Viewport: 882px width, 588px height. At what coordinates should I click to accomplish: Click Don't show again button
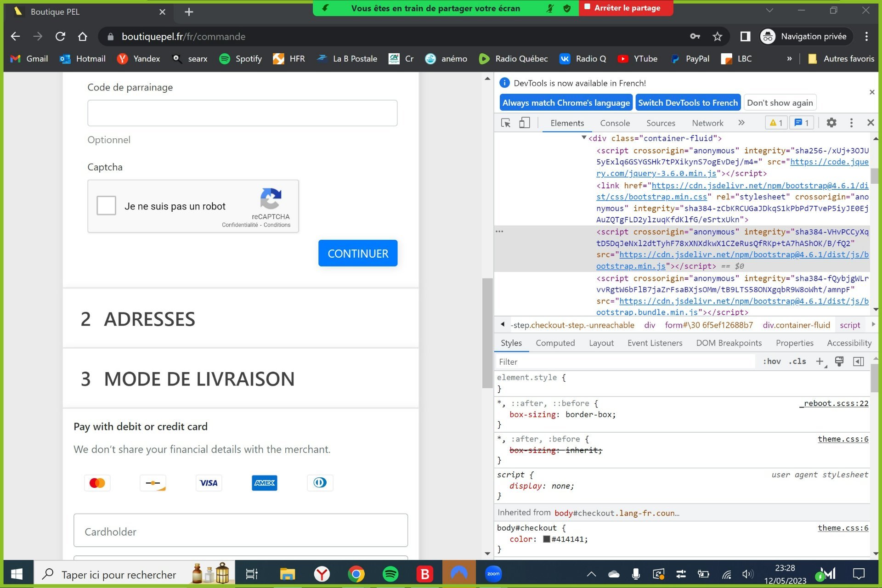pyautogui.click(x=780, y=103)
